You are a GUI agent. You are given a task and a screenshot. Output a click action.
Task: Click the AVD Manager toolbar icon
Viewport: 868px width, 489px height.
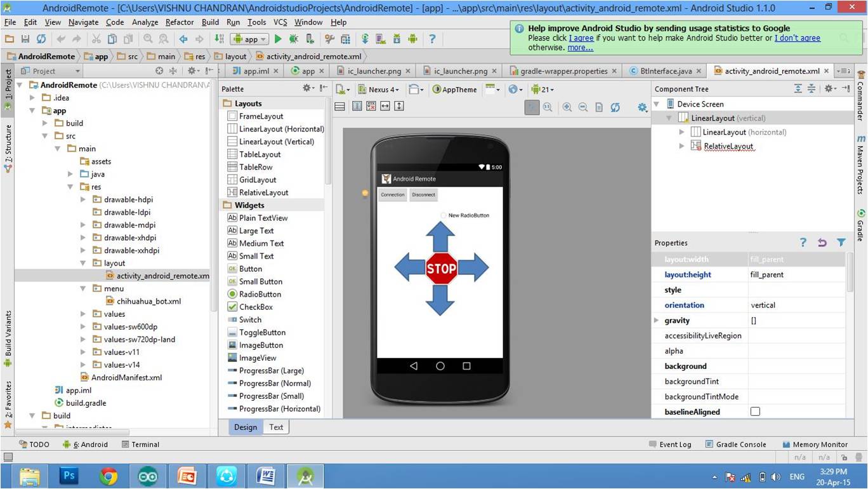coord(381,39)
